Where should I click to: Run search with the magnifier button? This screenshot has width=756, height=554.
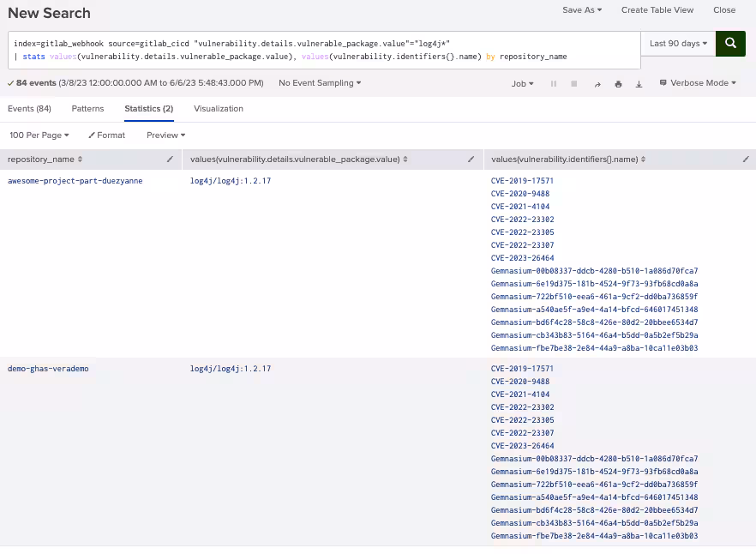[730, 44]
